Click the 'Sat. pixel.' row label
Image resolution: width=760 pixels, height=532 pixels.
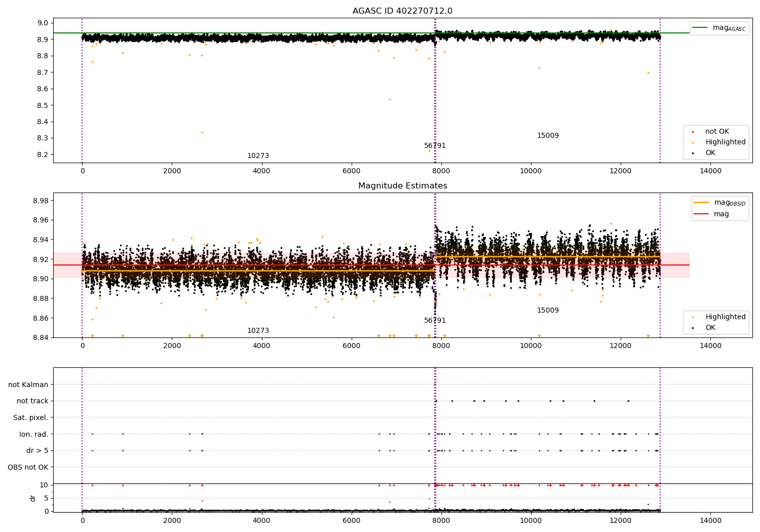[x=30, y=418]
